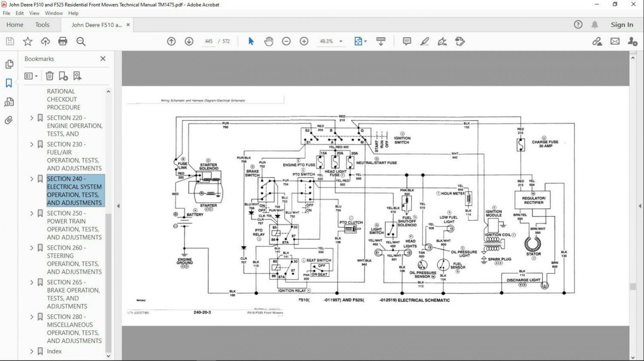The width and height of the screenshot is (644, 361).
Task: Click the scrolling mode keyboard icon
Action: [x=381, y=41]
